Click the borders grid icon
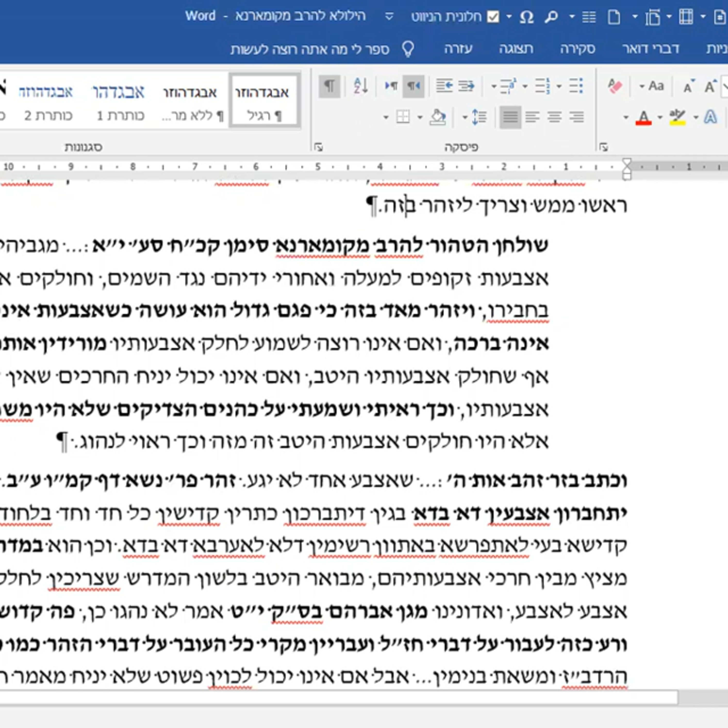 403,117
